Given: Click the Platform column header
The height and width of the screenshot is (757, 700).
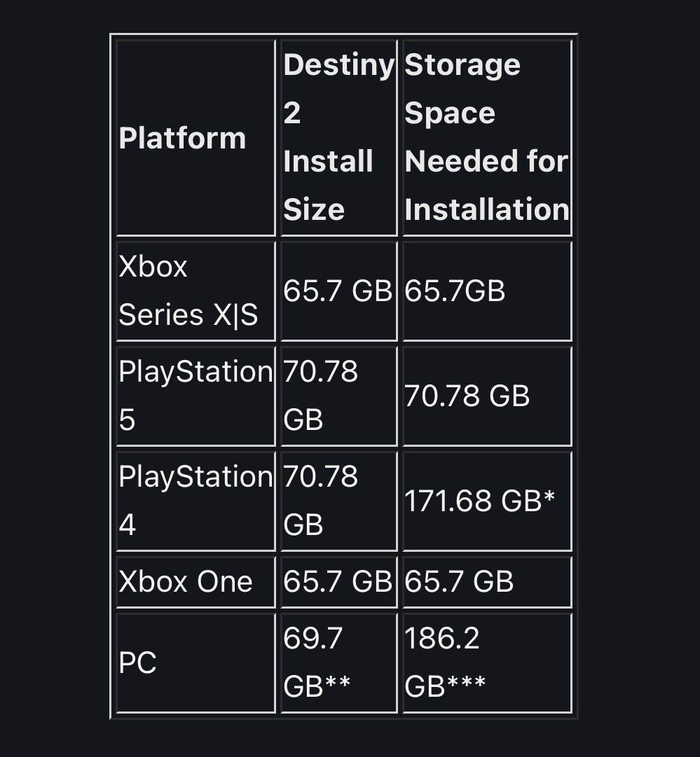Looking at the screenshot, I should (x=182, y=138).
